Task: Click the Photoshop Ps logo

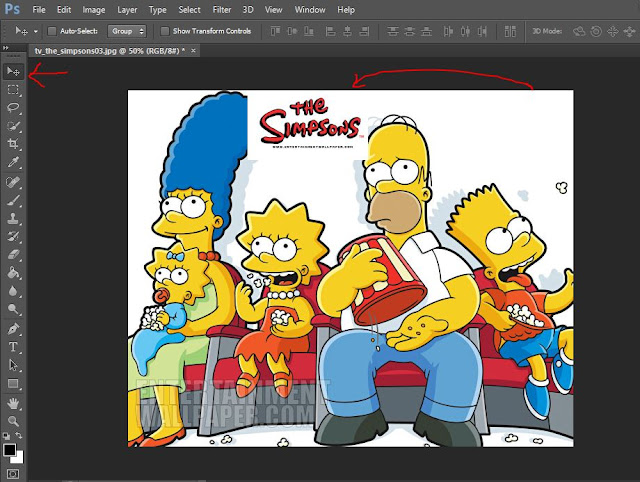Action: pos(12,9)
